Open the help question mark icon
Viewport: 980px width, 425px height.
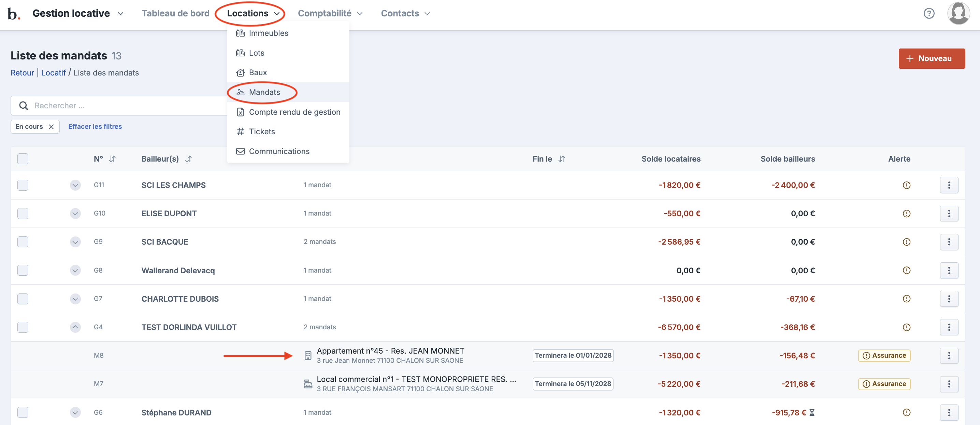(928, 14)
